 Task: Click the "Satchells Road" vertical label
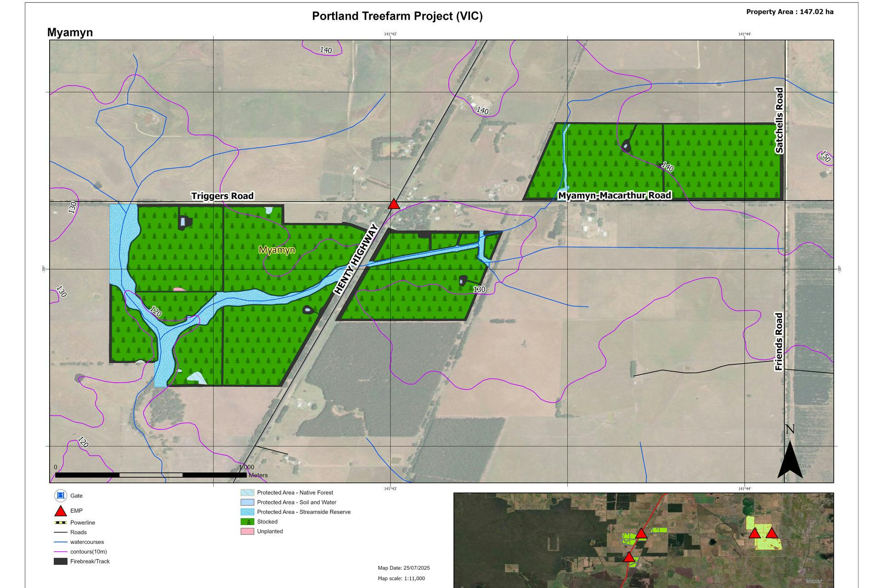[779, 120]
